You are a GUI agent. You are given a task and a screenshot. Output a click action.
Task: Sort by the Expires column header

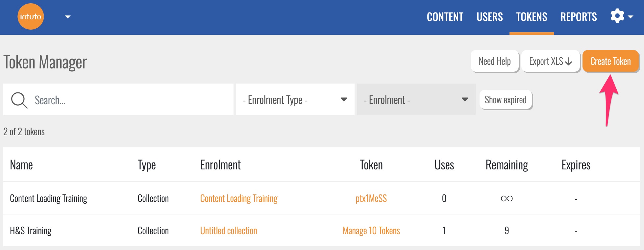click(576, 165)
